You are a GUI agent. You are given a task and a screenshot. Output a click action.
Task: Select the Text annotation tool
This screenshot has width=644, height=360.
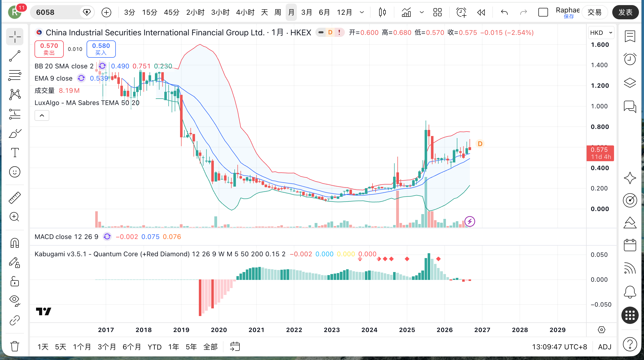[15, 153]
